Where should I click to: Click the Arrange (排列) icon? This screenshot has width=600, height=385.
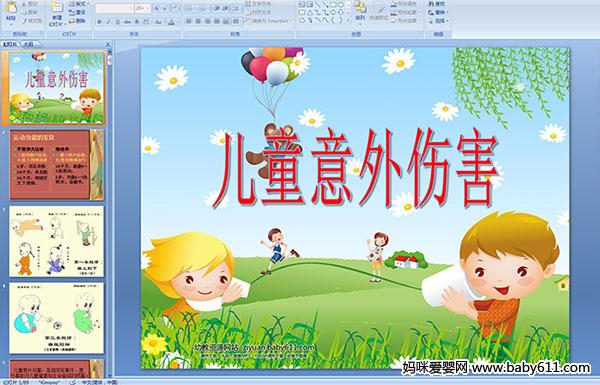pos(360,11)
